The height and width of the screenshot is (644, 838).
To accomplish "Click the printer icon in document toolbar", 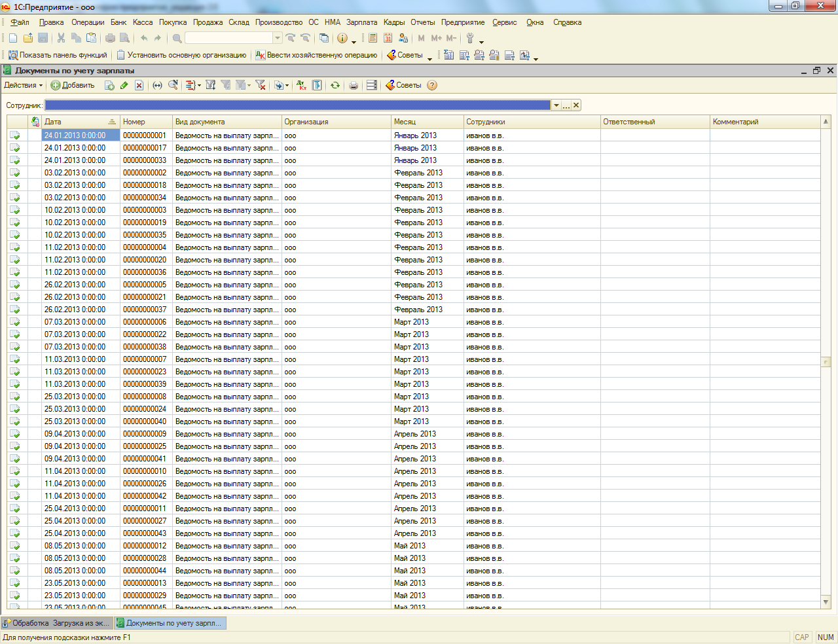I will click(354, 85).
